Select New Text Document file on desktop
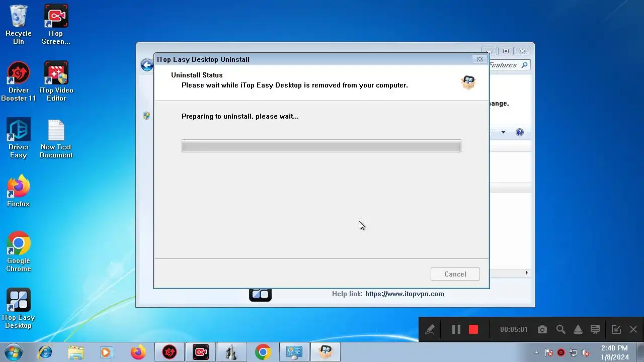The height and width of the screenshot is (362, 644). coord(56,138)
